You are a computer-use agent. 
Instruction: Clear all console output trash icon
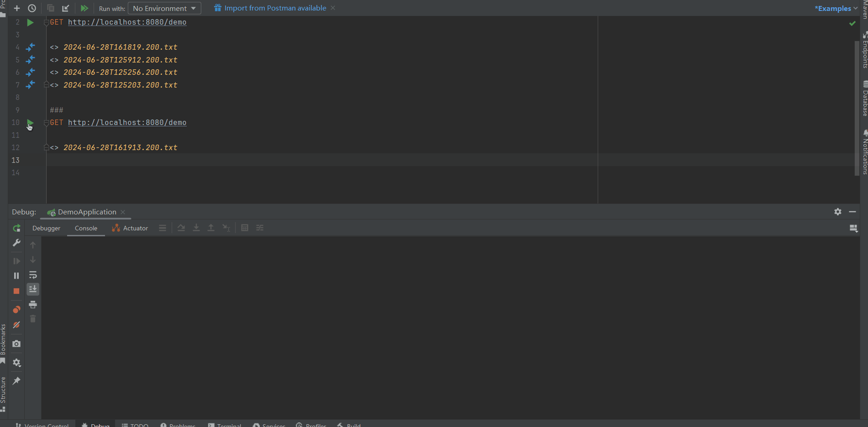pos(33,319)
